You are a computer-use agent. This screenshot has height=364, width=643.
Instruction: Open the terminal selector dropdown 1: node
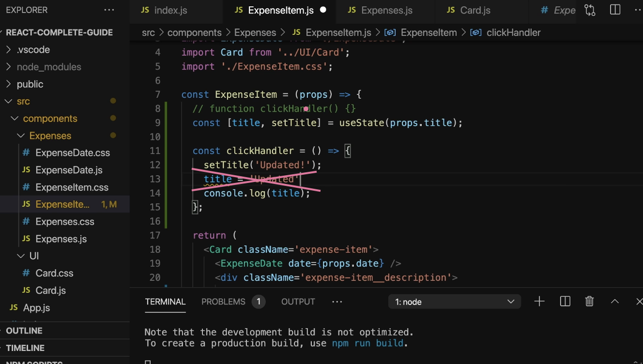455,302
